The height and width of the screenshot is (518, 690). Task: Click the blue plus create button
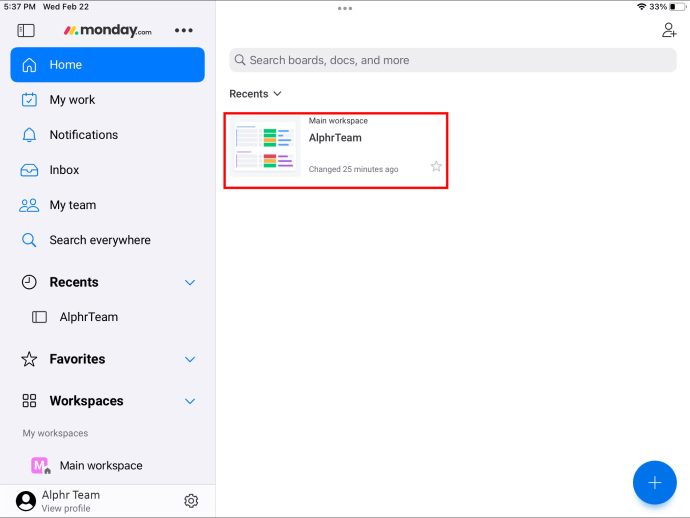click(654, 483)
